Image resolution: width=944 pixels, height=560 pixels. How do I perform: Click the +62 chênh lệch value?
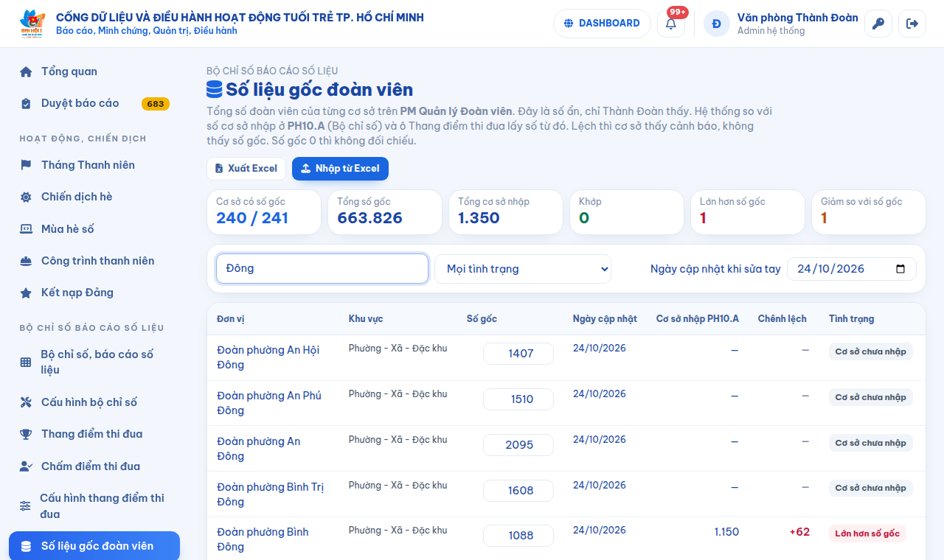pos(799,532)
